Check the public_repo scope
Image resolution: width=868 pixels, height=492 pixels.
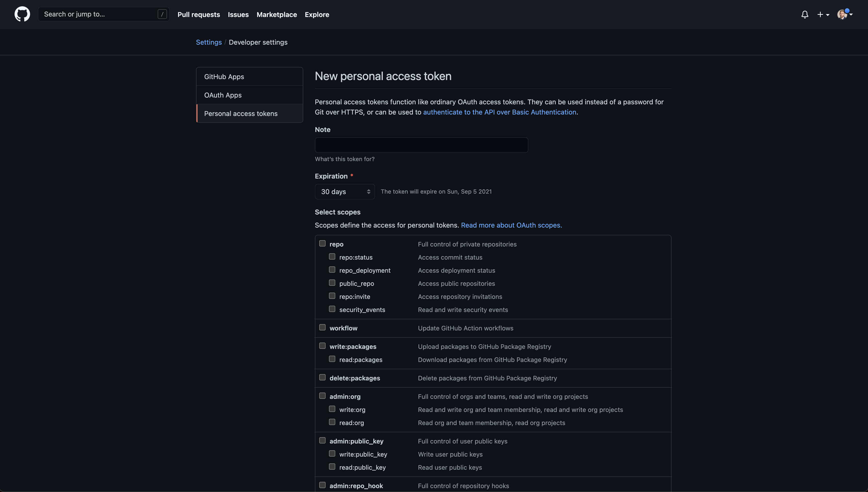pyautogui.click(x=332, y=283)
